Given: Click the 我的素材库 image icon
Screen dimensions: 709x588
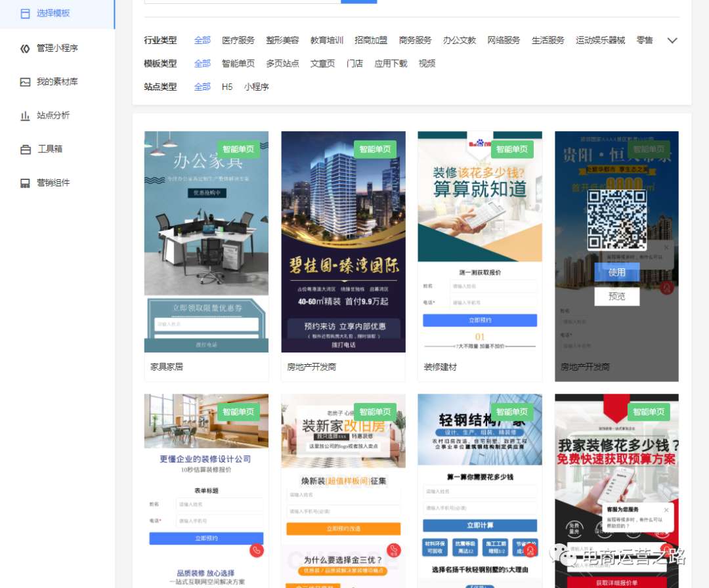Looking at the screenshot, I should coord(25,82).
